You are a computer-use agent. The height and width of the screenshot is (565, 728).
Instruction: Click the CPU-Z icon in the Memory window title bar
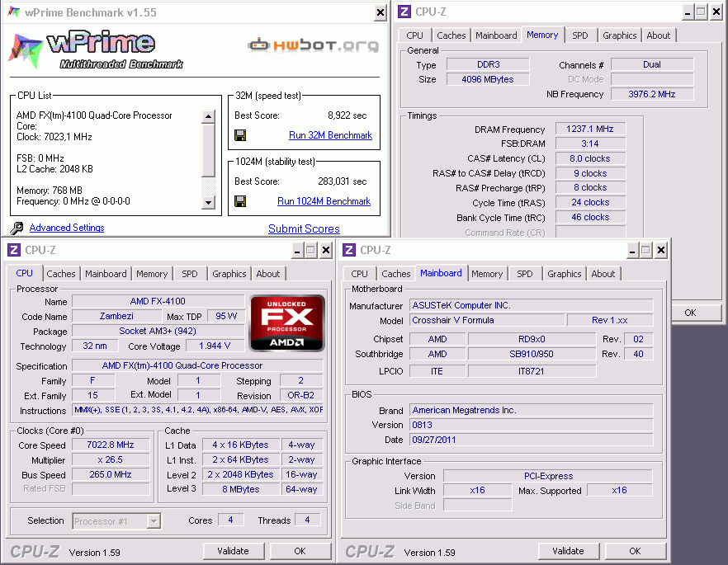[x=404, y=12]
